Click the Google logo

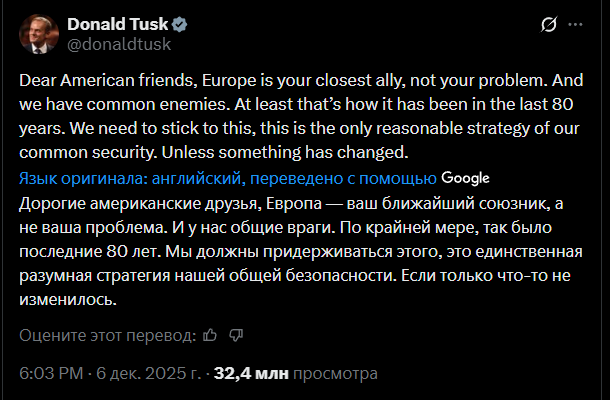click(464, 178)
